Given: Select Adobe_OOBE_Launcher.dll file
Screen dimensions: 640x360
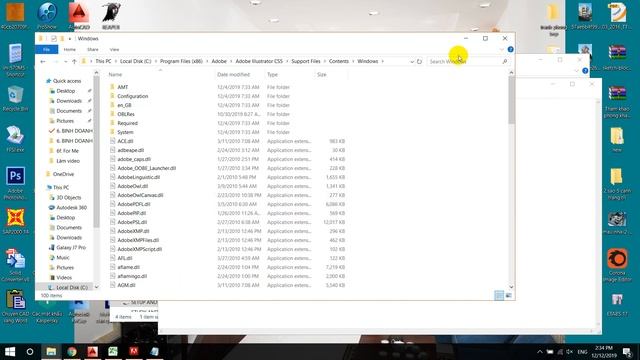Looking at the screenshot, I should coord(147,168).
